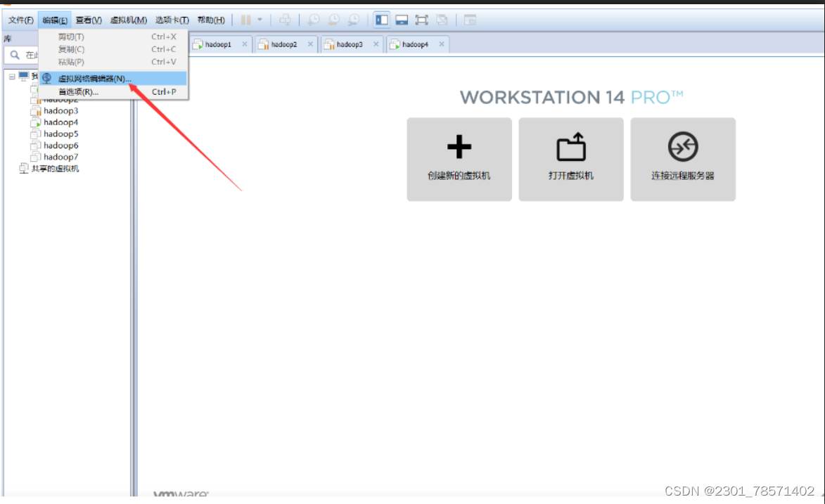Select hadoop5 in the library tree
The image size is (825, 504).
(60, 134)
